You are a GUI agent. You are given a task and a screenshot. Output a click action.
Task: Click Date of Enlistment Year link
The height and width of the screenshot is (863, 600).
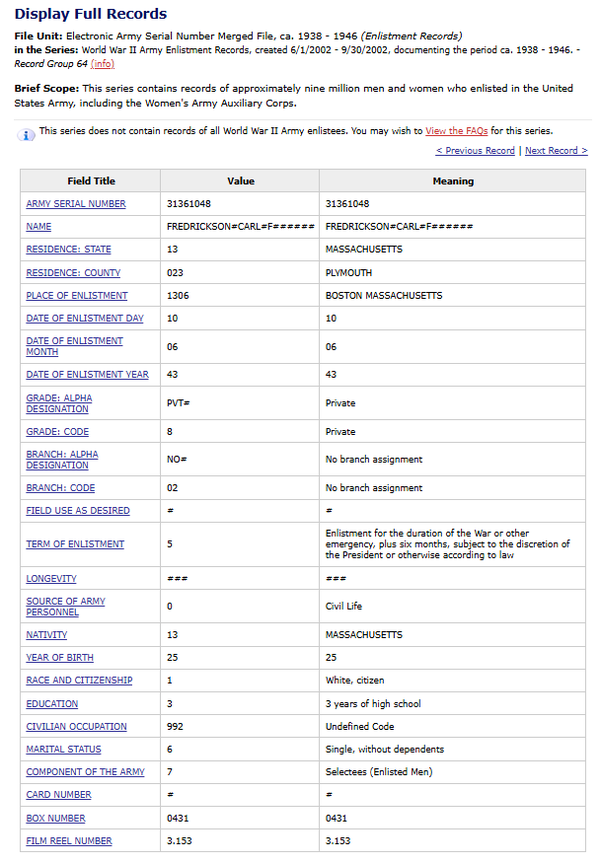pyautogui.click(x=87, y=375)
